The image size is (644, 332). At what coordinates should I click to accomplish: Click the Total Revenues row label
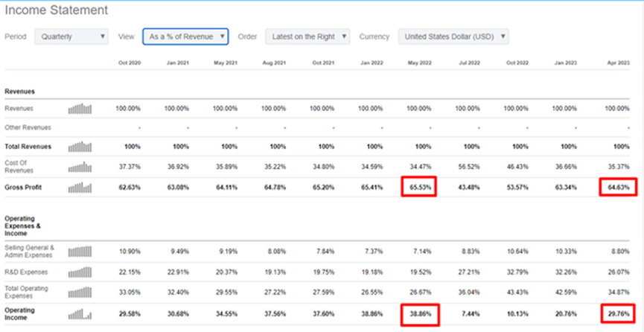click(28, 147)
